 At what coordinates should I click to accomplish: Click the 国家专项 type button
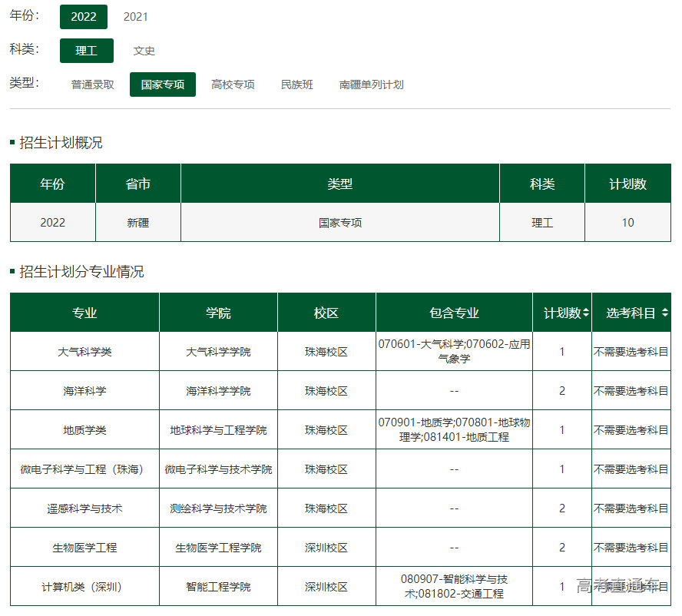[162, 84]
